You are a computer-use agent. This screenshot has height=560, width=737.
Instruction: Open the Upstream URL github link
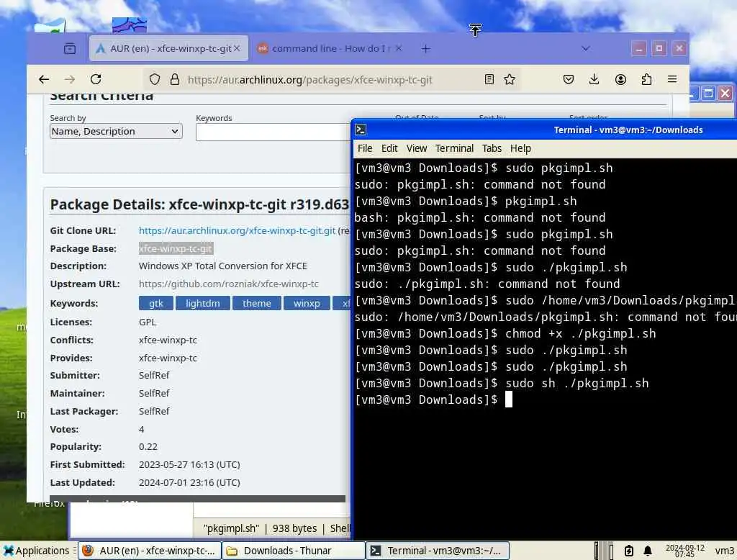[x=228, y=284]
